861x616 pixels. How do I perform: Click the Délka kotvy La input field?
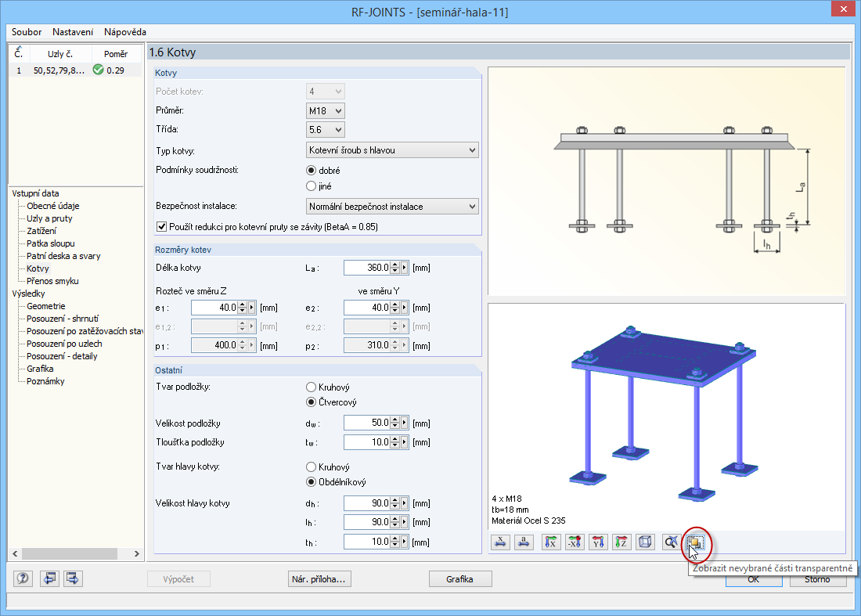point(367,268)
